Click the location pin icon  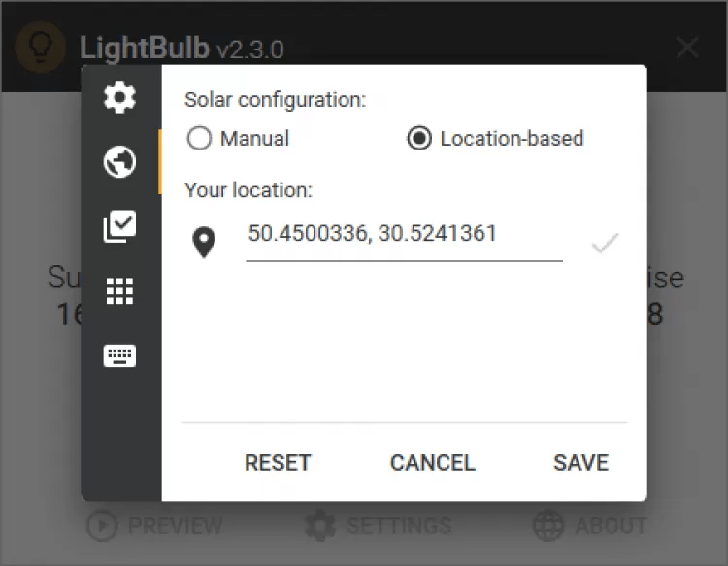pos(204,243)
